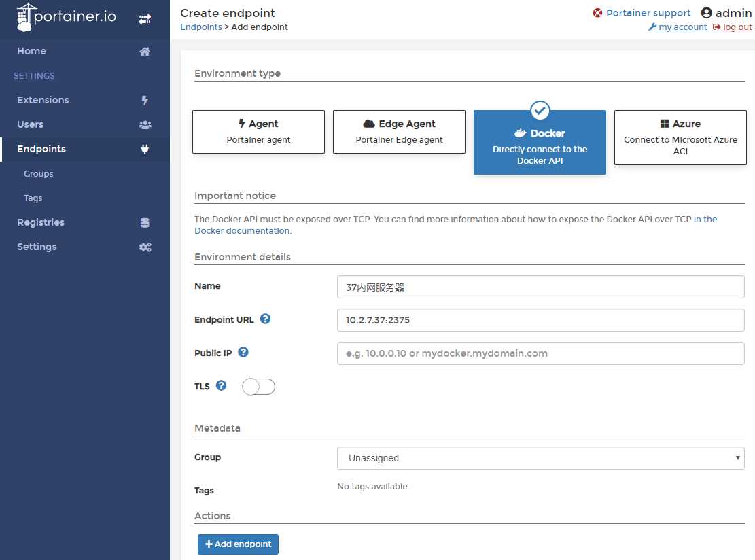Open Tags submenu item
The height and width of the screenshot is (560, 755).
coord(33,198)
